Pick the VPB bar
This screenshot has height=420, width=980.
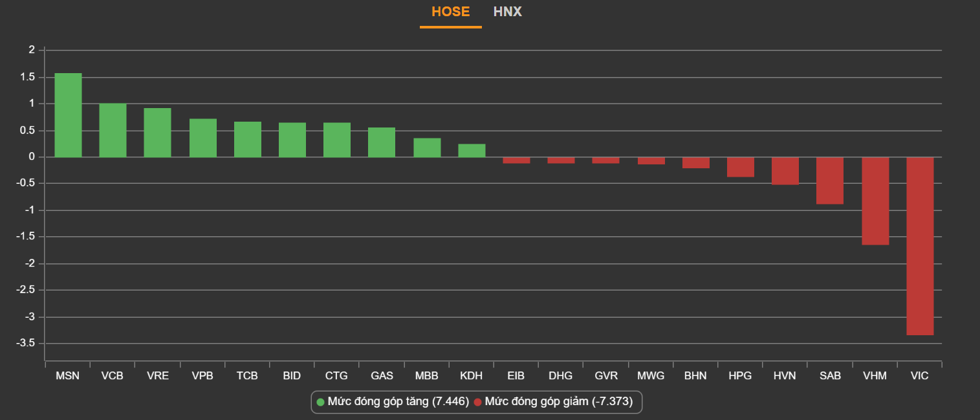tap(202, 138)
